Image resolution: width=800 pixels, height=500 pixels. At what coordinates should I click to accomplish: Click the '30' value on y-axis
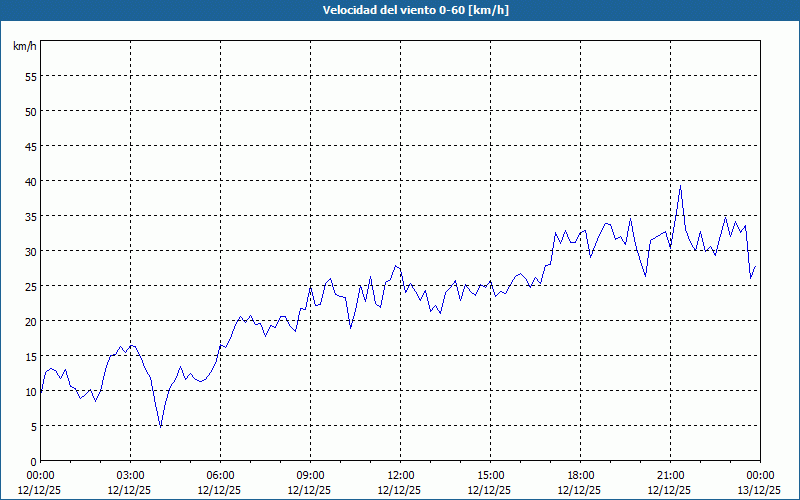30,251
